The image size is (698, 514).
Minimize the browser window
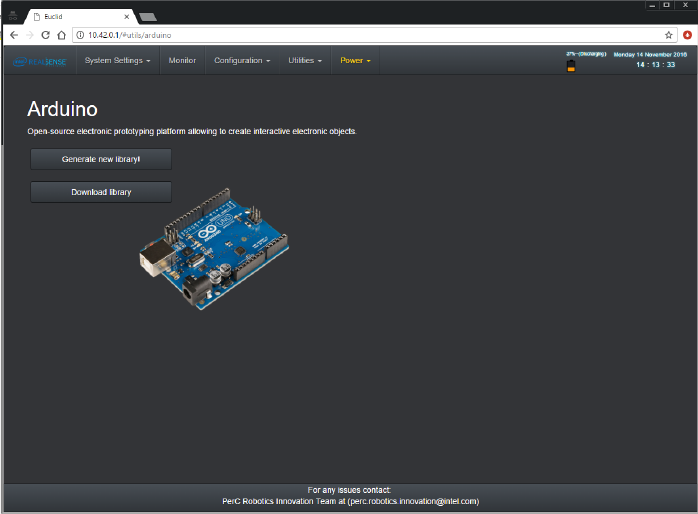pyautogui.click(x=652, y=5)
